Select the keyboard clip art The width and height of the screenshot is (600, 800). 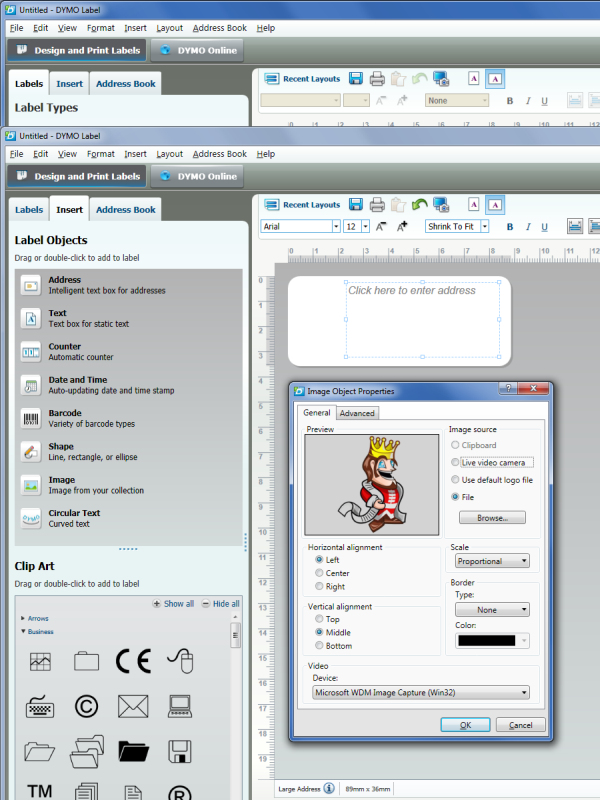[40, 707]
